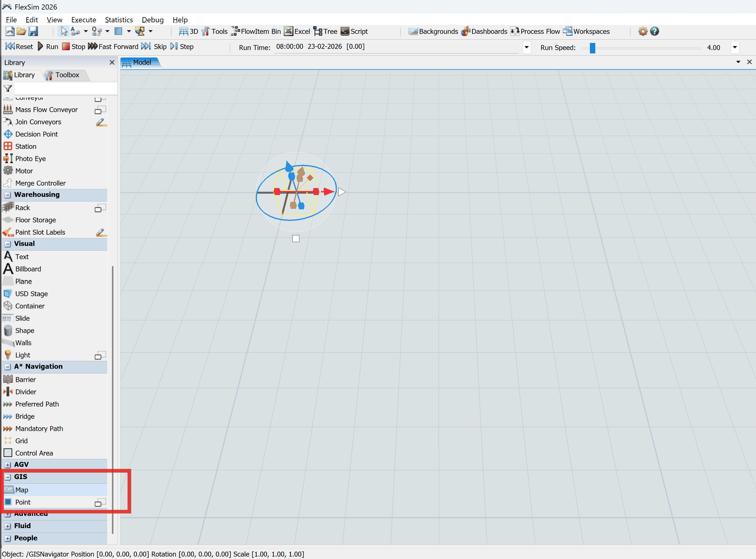Viewport: 756px width, 559px height.
Task: Switch to the Toolbox tab
Action: click(63, 75)
